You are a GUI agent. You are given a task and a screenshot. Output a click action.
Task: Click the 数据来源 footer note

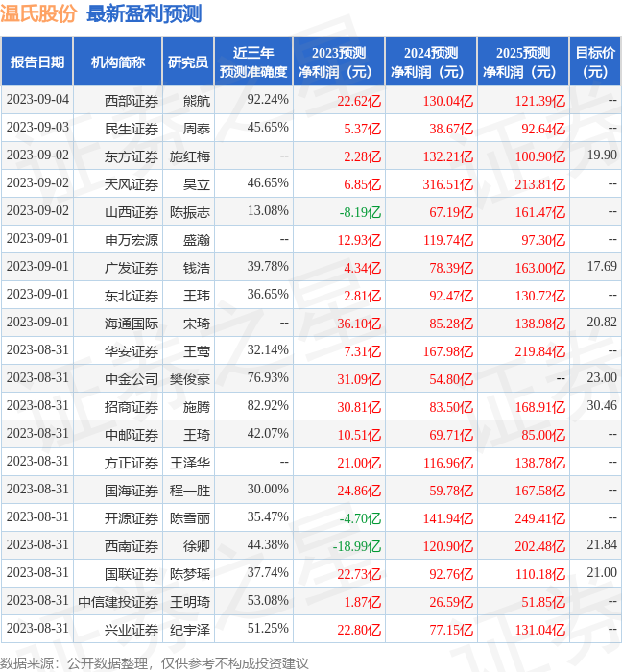155,663
